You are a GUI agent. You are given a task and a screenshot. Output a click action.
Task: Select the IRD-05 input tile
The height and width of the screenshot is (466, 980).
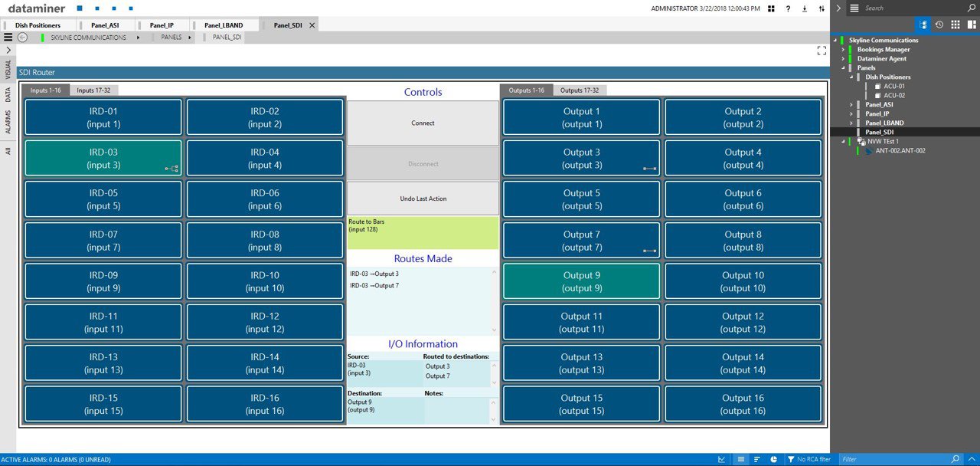click(x=103, y=199)
